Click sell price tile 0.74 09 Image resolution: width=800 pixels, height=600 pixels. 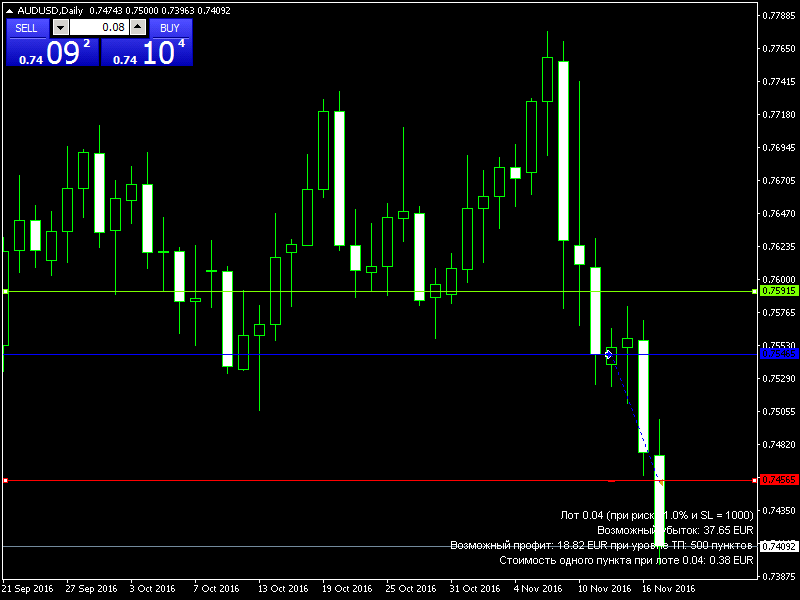tap(53, 53)
